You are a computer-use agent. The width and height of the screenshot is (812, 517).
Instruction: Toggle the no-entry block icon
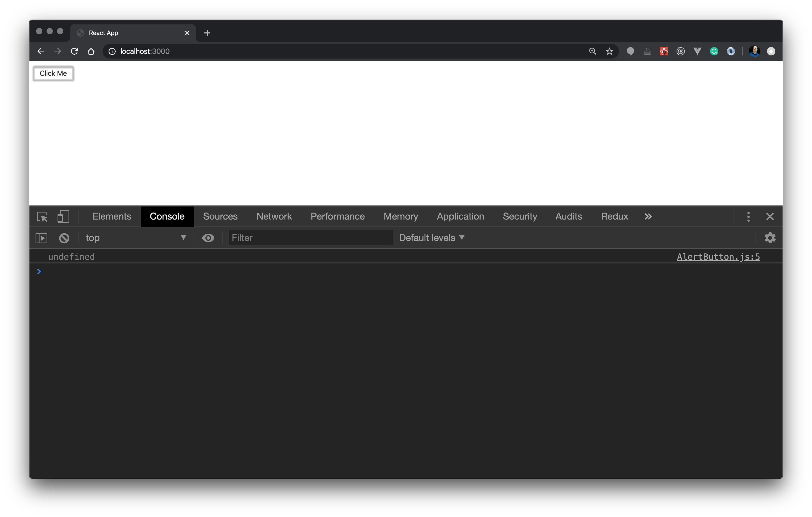click(x=63, y=237)
